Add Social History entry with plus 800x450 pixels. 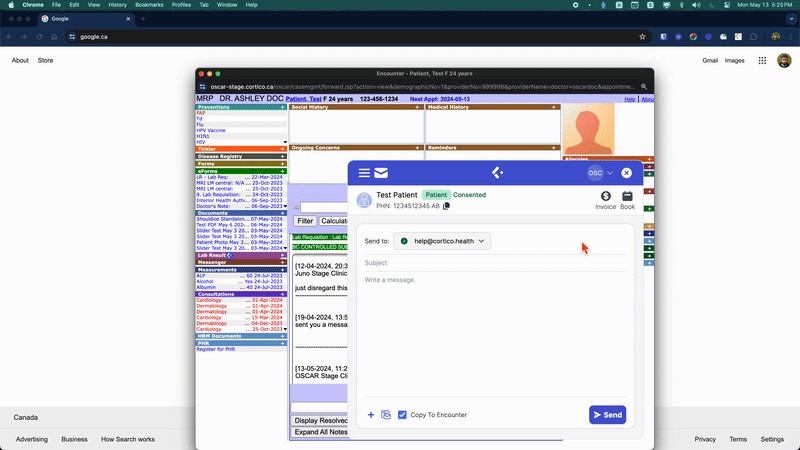tap(417, 107)
